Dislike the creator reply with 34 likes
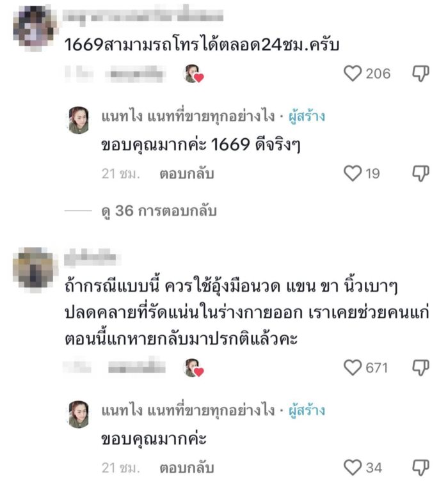Image resolution: width=448 pixels, height=481 pixels. tap(420, 467)
